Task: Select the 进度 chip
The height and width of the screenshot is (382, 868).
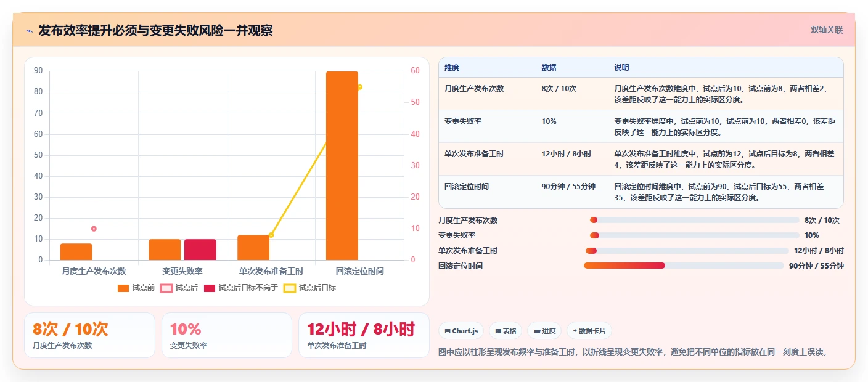Action: coord(544,331)
